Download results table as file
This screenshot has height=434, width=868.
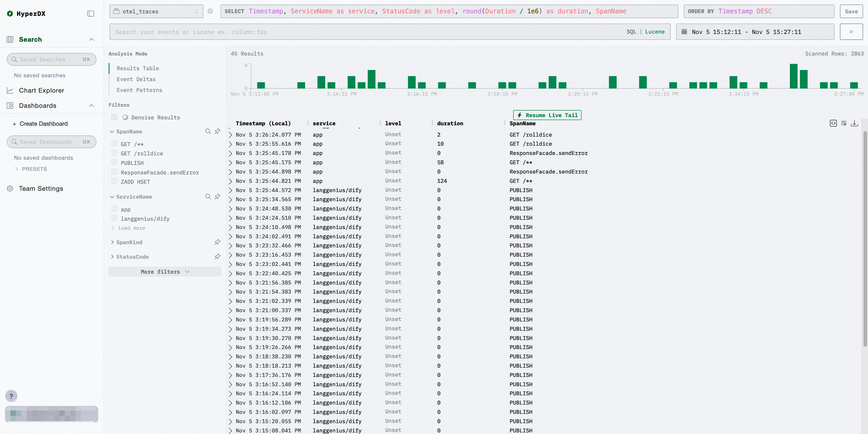(x=854, y=123)
